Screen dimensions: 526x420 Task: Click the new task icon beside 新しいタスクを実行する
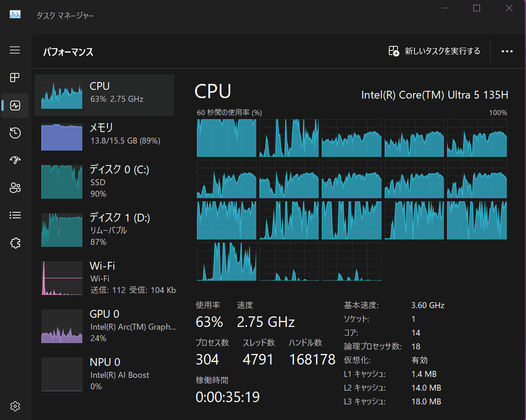393,51
